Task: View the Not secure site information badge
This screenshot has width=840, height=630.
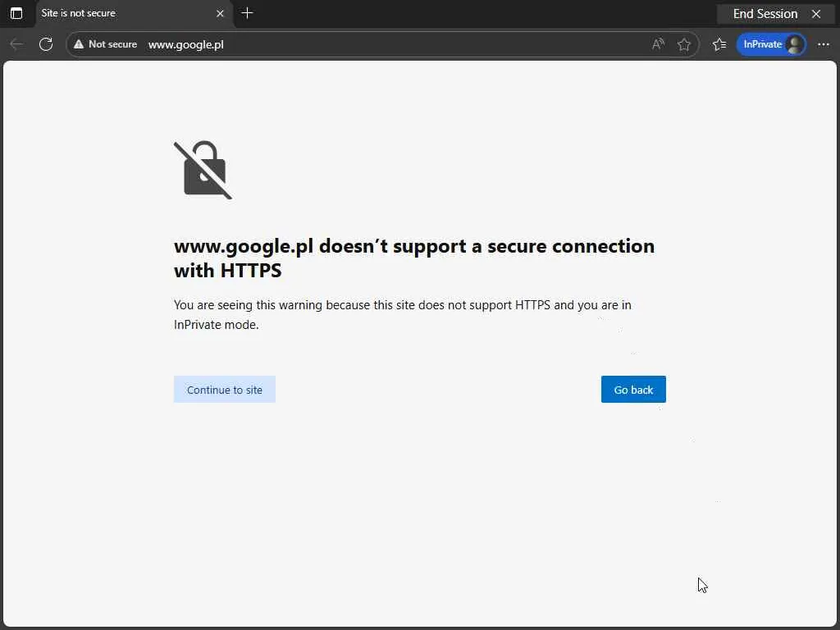Action: pyautogui.click(x=105, y=44)
